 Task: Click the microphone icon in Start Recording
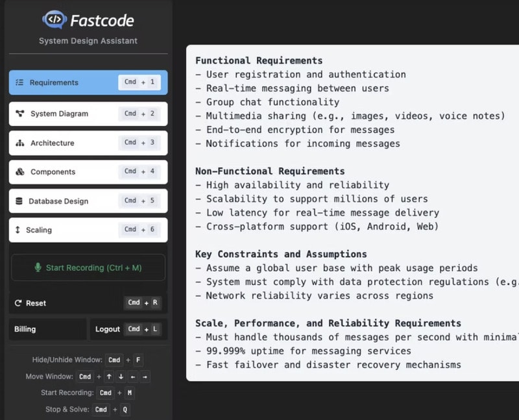38,267
